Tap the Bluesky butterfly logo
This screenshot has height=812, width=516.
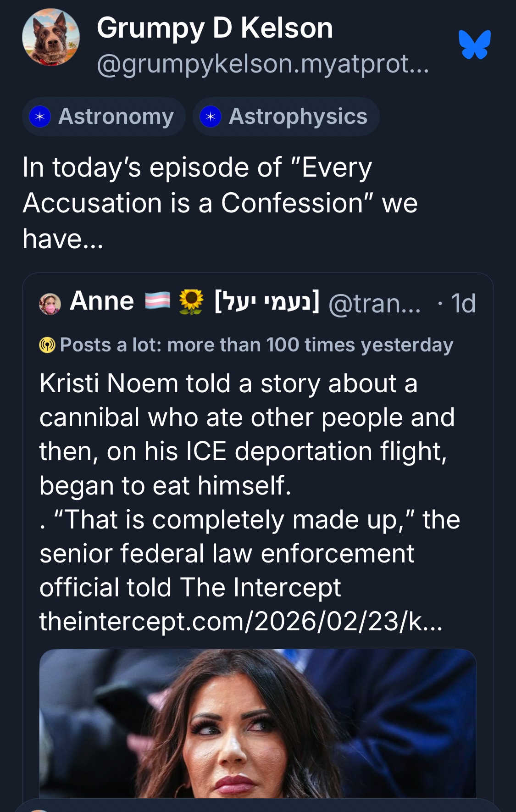[x=475, y=44]
